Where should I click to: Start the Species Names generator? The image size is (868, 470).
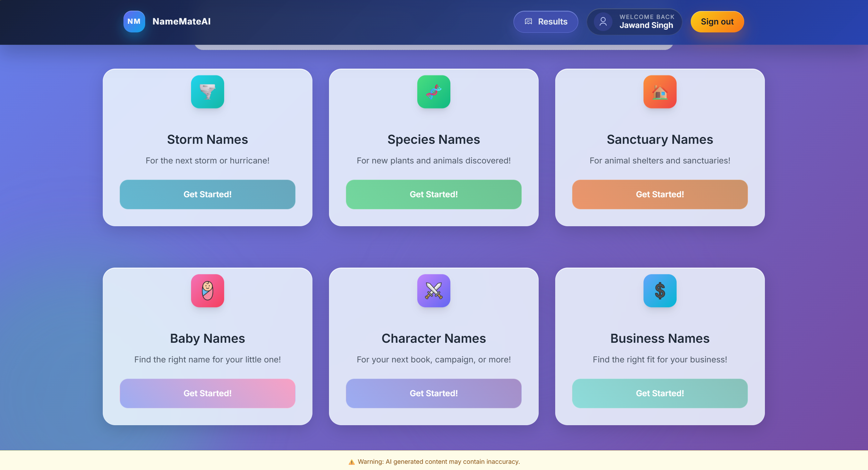(433, 194)
